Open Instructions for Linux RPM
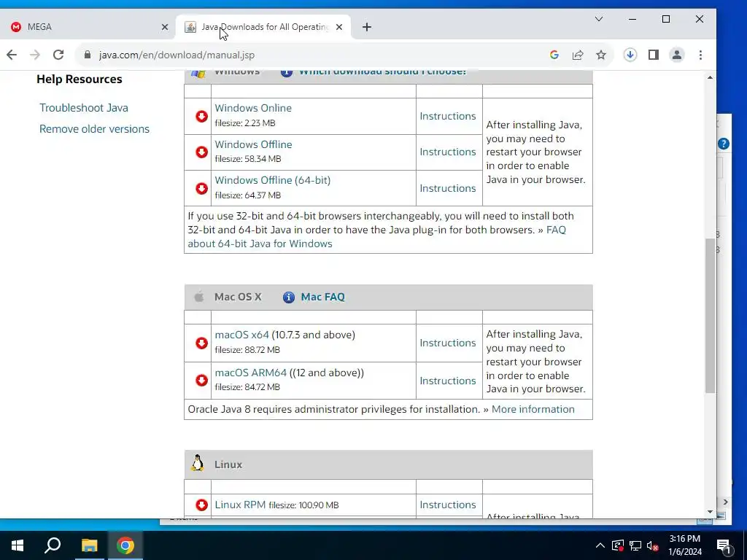 pyautogui.click(x=448, y=505)
